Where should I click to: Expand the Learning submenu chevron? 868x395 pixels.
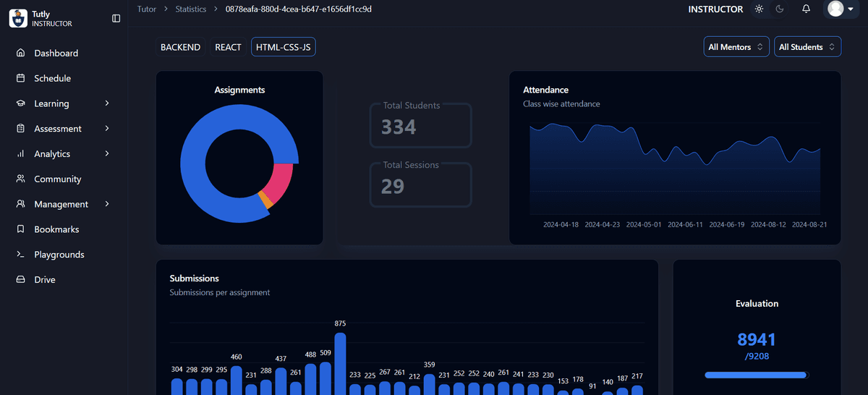107,103
